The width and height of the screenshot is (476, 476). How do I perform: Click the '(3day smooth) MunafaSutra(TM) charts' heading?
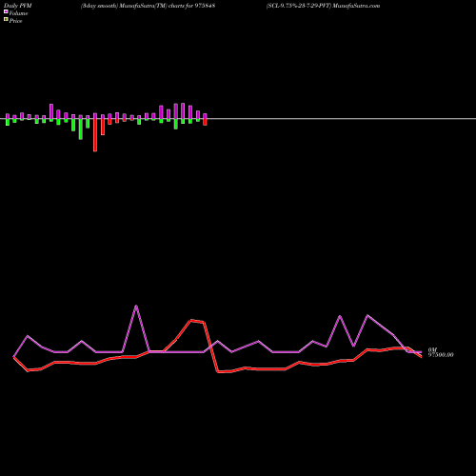coord(148,6)
